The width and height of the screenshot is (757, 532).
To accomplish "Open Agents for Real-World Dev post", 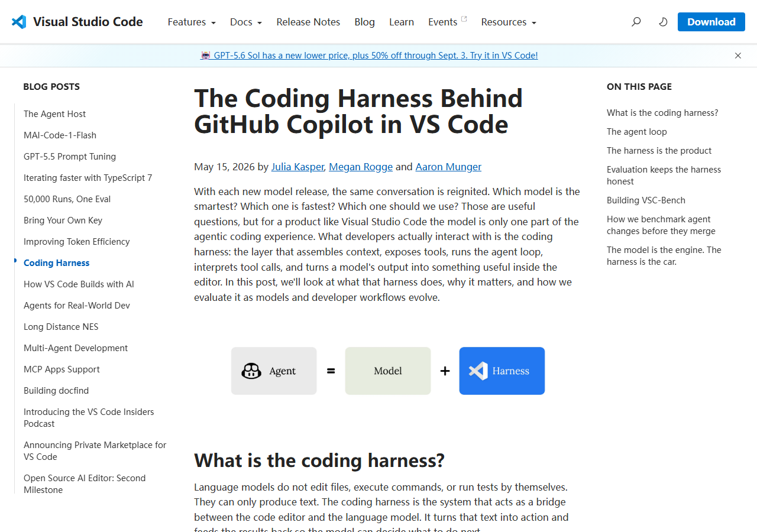I will point(76,306).
